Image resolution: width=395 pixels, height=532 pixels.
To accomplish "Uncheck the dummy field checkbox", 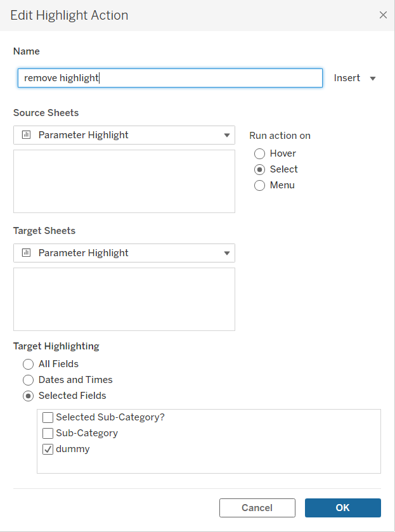I will [x=48, y=449].
